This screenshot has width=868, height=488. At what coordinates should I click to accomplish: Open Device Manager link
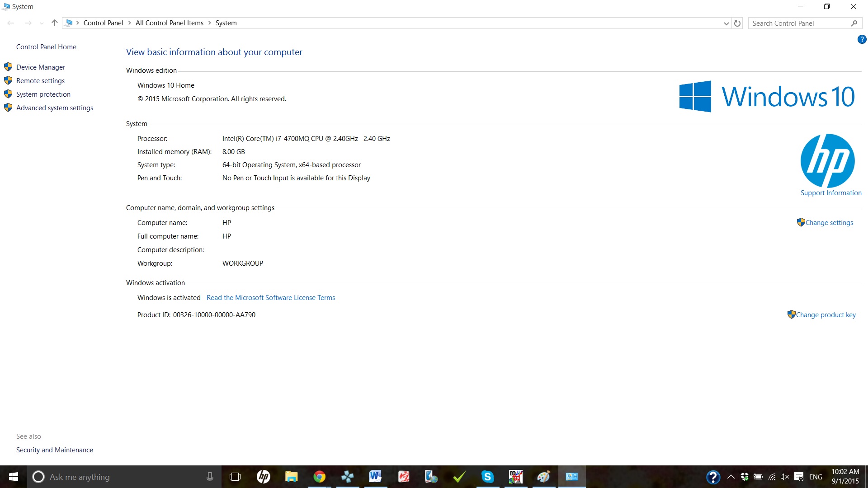[x=41, y=67]
